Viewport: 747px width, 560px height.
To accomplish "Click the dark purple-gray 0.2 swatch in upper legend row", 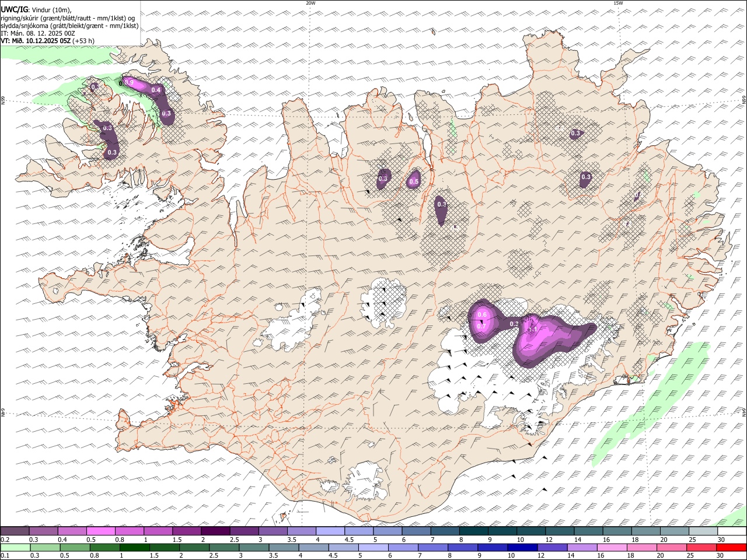I will pyautogui.click(x=15, y=531).
